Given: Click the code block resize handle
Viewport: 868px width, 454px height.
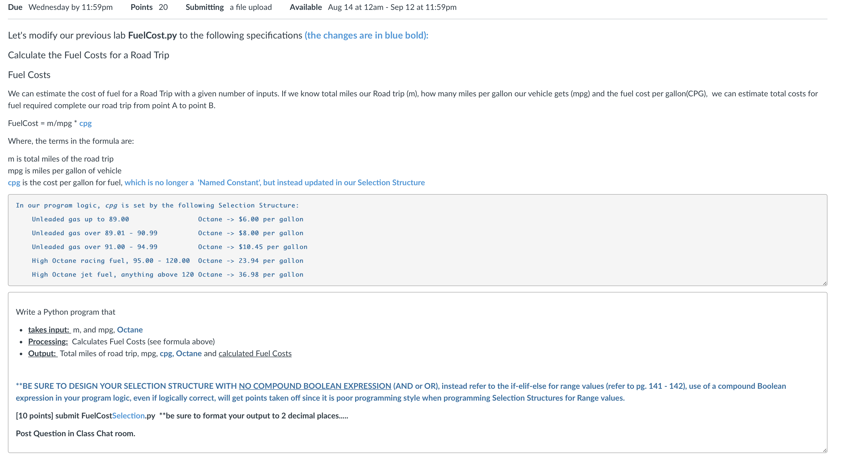Looking at the screenshot, I should click(x=824, y=283).
